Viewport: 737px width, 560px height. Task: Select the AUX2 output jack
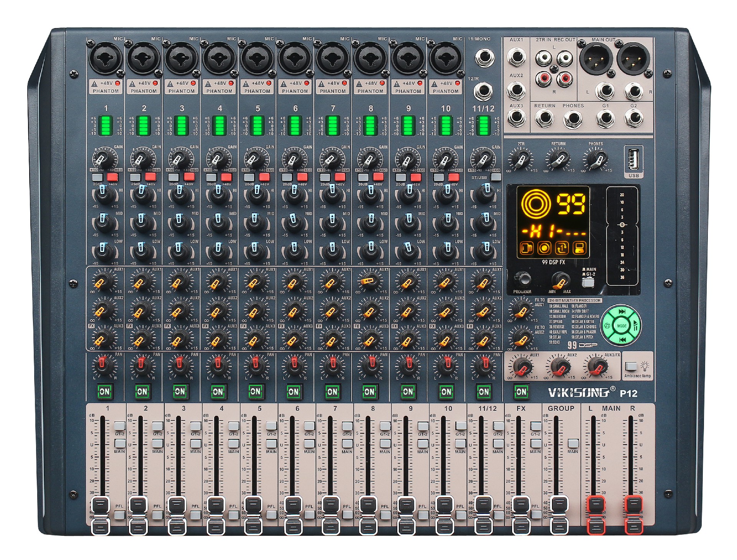point(516,91)
